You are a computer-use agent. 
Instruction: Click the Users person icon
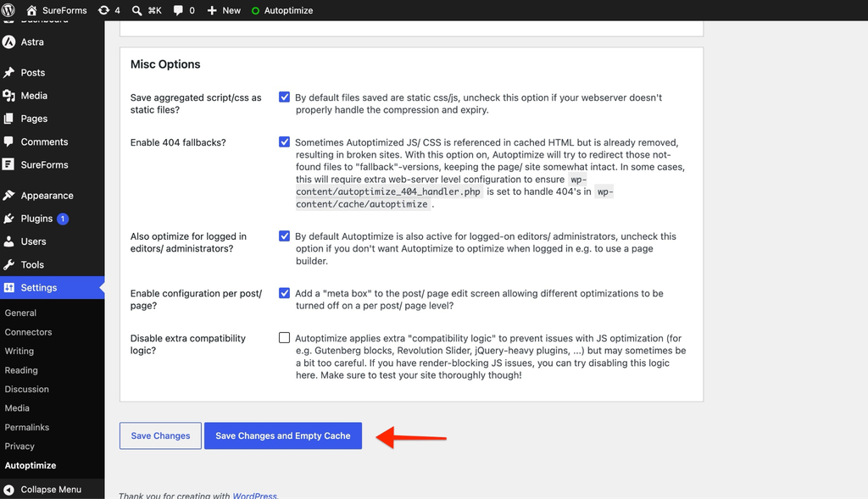pyautogui.click(x=8, y=241)
